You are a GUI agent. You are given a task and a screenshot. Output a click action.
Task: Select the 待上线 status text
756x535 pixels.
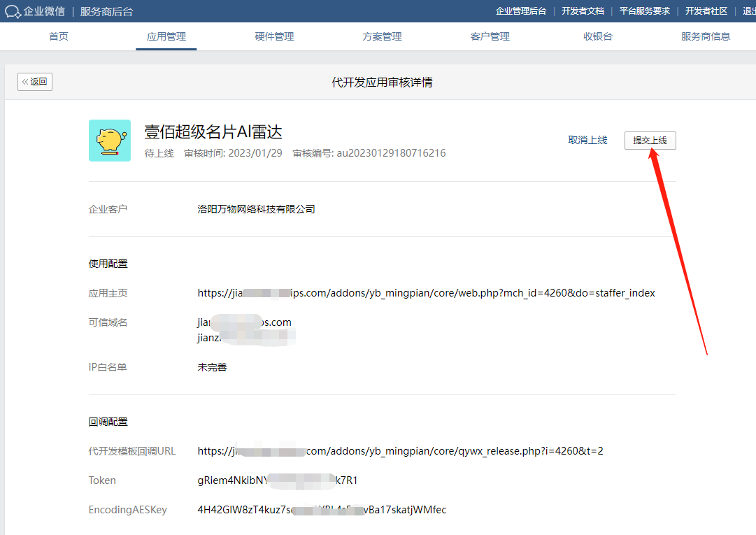(159, 153)
